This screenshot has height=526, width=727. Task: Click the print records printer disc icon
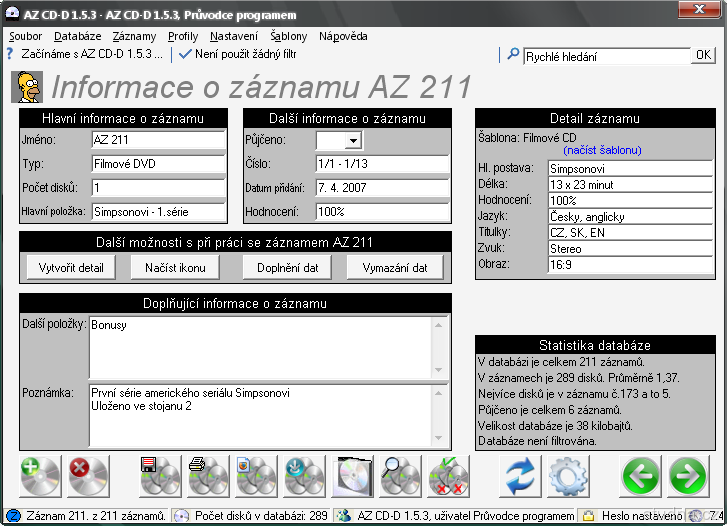coord(208,476)
